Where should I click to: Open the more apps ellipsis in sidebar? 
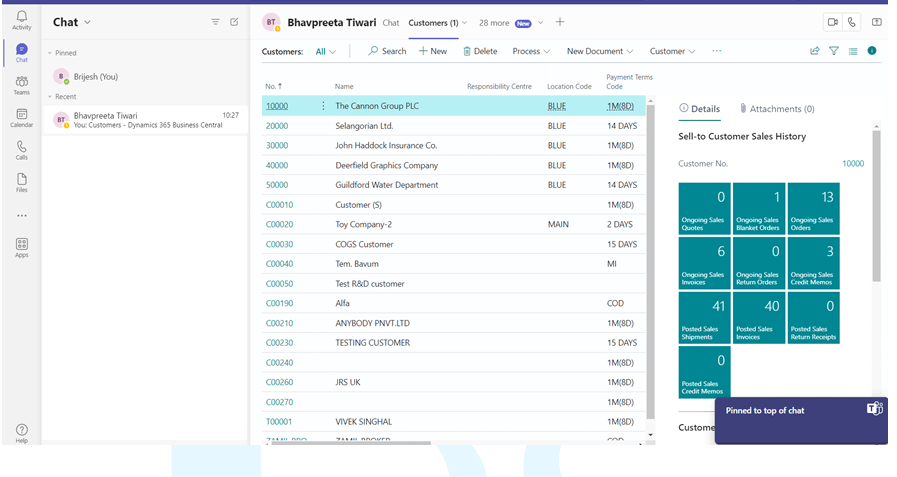pos(22,216)
